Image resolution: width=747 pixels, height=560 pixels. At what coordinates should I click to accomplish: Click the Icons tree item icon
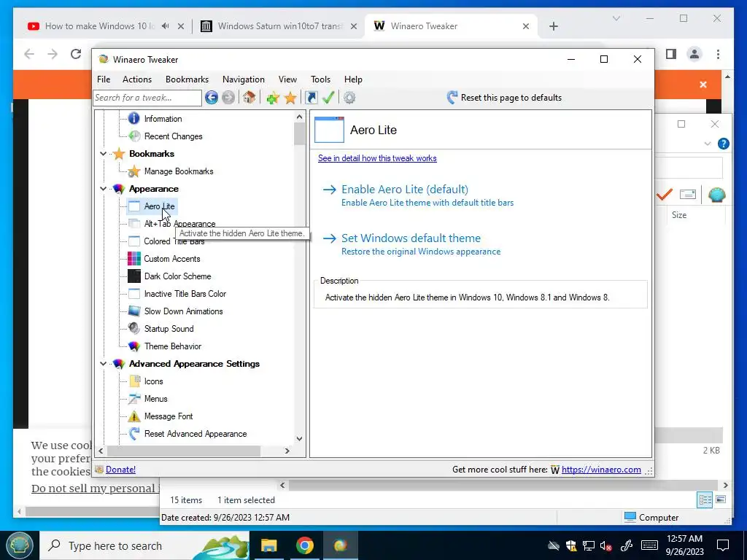[135, 381]
